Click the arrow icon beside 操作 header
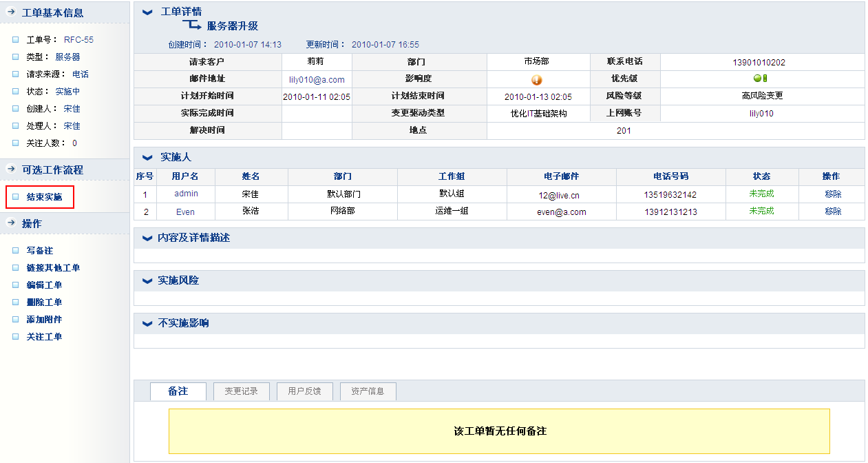This screenshot has height=463, width=868. 11,223
